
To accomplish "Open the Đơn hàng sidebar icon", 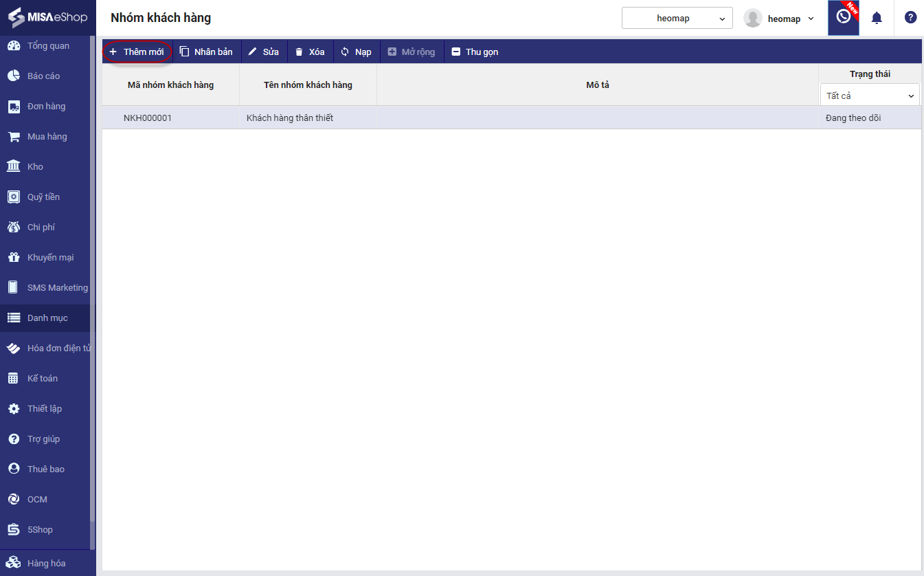I will (x=13, y=107).
